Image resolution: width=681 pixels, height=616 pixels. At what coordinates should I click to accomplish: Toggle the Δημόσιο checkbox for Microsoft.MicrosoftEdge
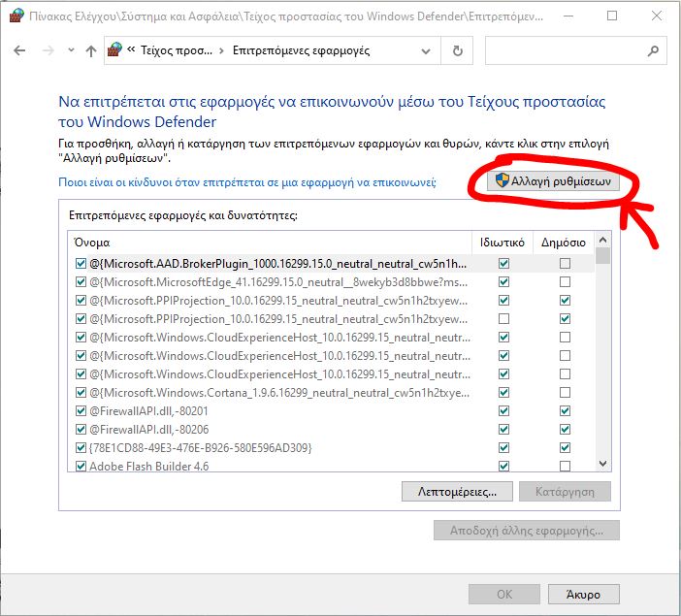tap(565, 282)
